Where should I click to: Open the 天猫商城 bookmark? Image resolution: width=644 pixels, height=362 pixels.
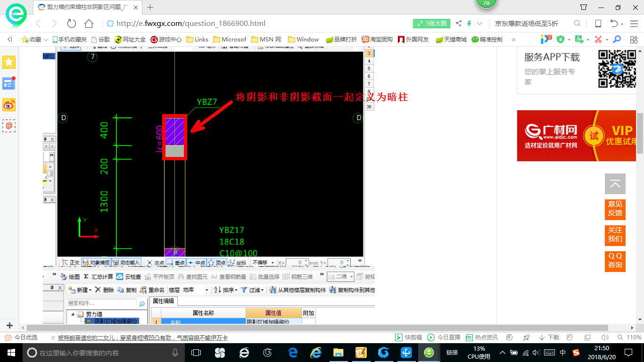point(451,40)
